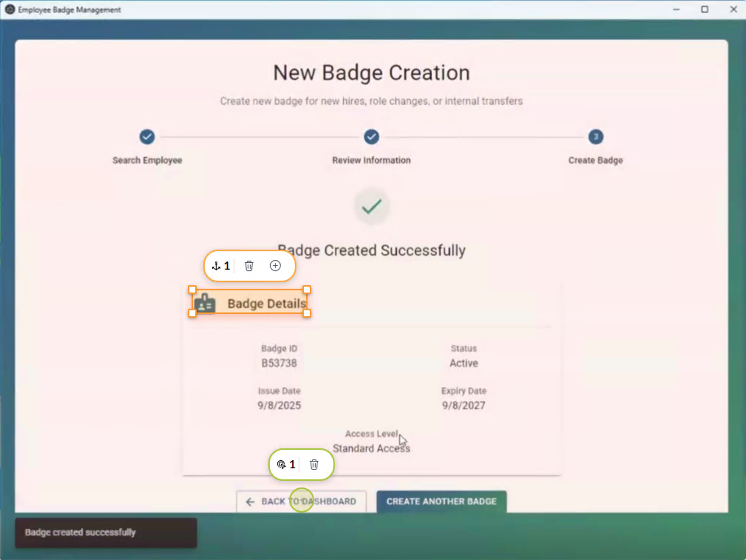Click the Standard Access value
Image resolution: width=746 pixels, height=560 pixels.
click(x=371, y=448)
